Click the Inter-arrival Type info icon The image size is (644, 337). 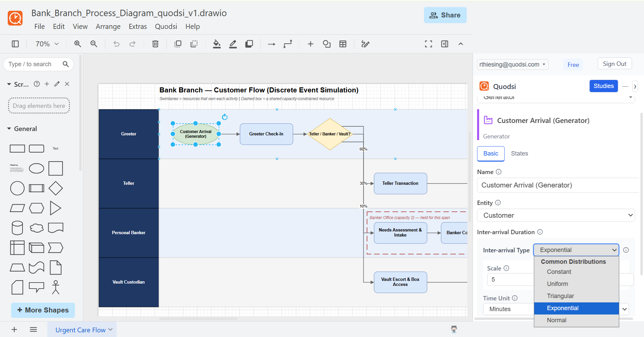click(x=626, y=250)
